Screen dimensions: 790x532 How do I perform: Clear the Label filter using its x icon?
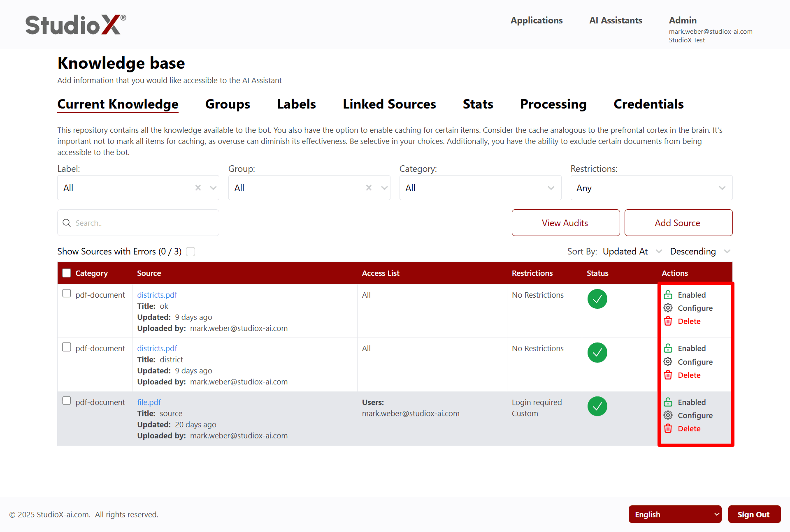tap(198, 188)
